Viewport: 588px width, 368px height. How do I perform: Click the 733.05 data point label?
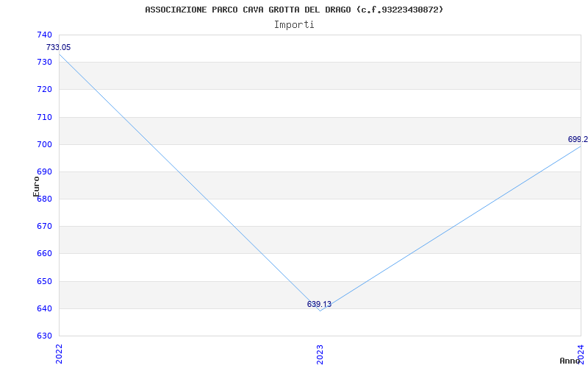coord(59,48)
